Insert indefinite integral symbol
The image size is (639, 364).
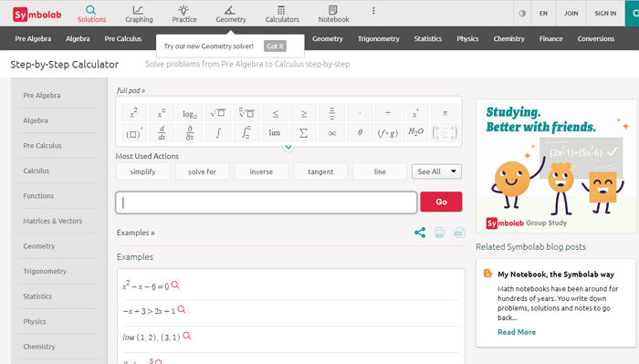(x=218, y=132)
